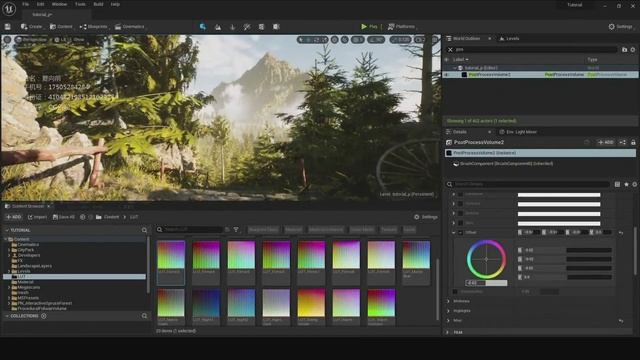This screenshot has width=640, height=360.
Task: Expand the MSPresets folder
Action: [x=9, y=298]
